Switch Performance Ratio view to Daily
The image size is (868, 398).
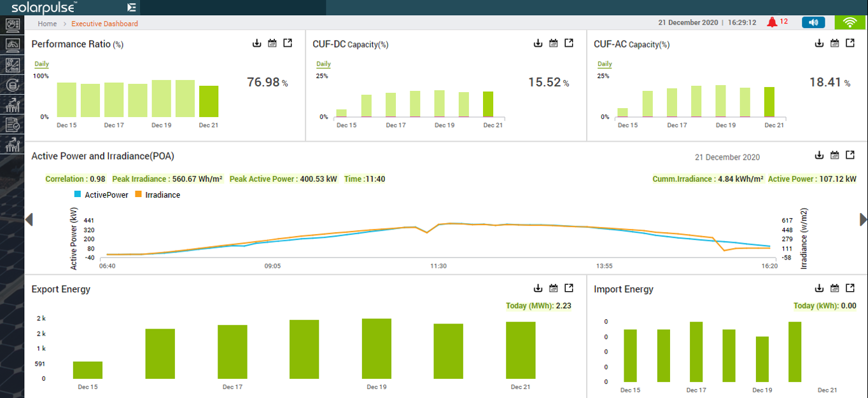(41, 64)
